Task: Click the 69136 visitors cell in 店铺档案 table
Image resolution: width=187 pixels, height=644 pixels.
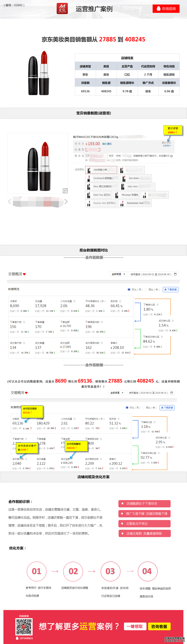Action: coord(85,91)
